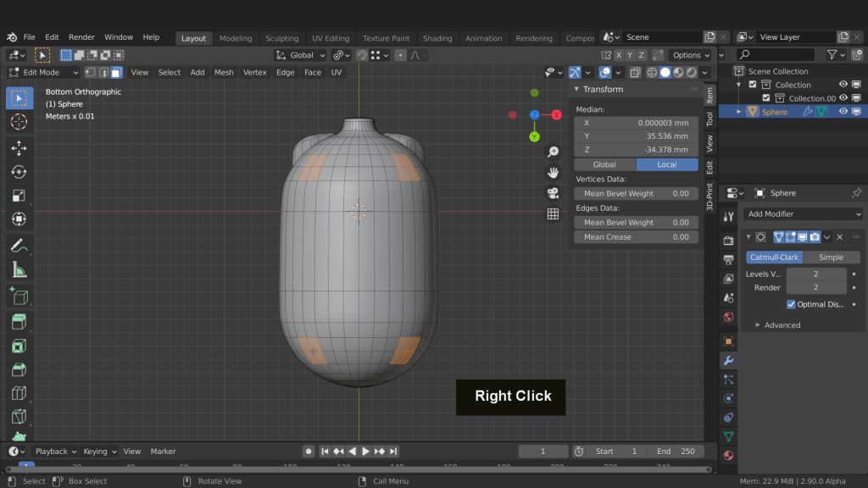
Task: Click the zoom magnifier viewport gizmo
Action: [553, 152]
